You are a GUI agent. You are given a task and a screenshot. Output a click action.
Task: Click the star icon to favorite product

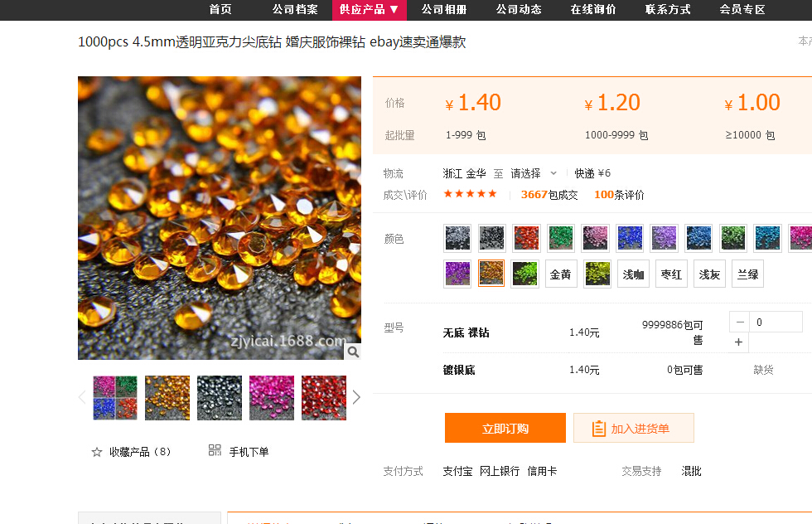[97, 452]
